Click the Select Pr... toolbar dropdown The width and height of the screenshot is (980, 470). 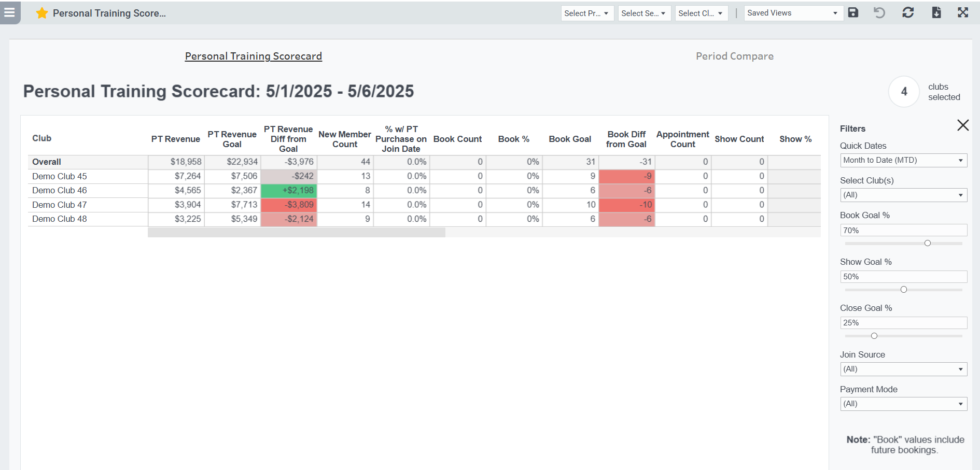[x=587, y=13]
